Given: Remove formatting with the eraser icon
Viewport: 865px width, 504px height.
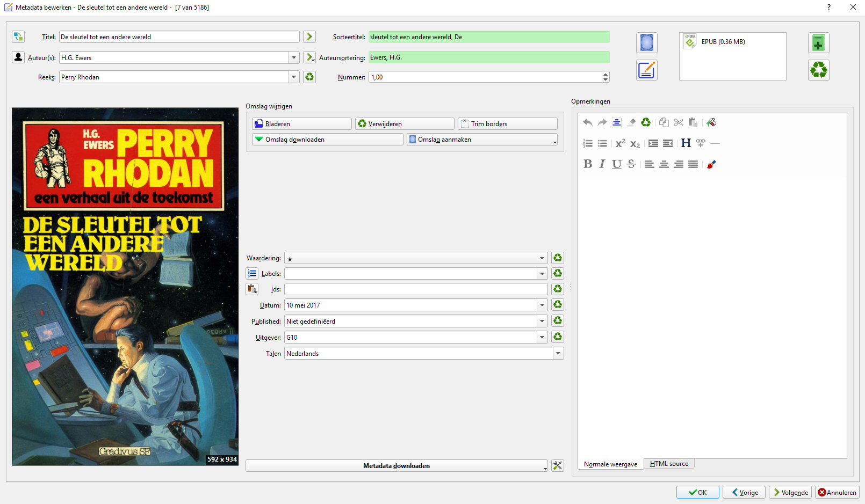Looking at the screenshot, I should point(631,122).
